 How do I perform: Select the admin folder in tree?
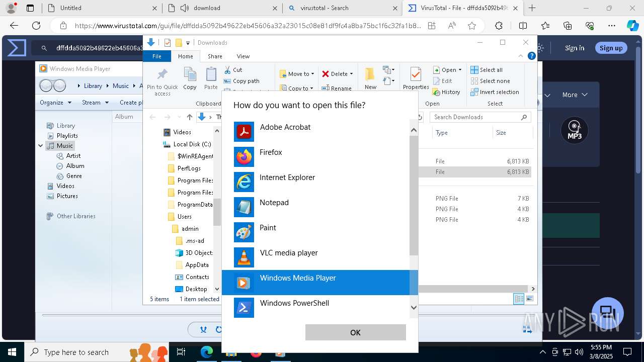point(186,229)
